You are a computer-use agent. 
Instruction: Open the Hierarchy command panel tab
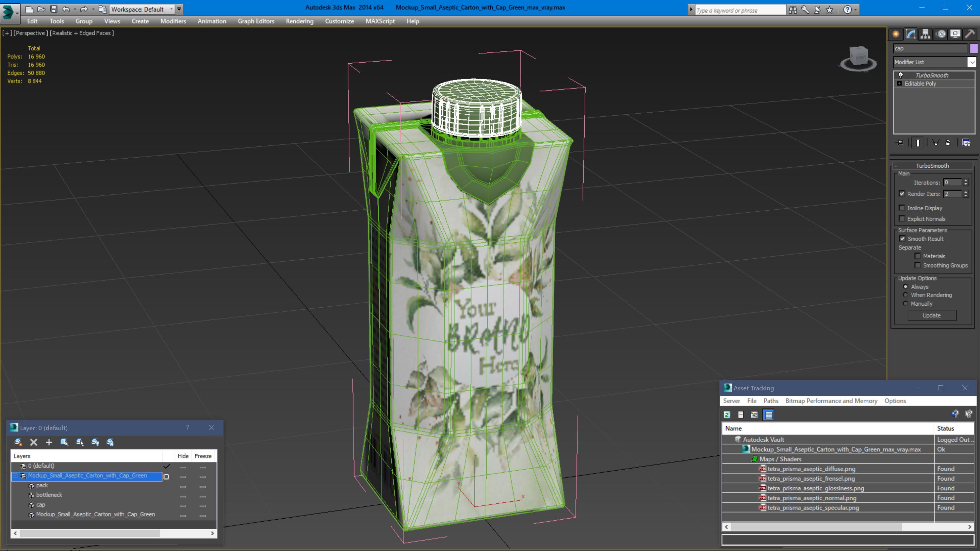click(925, 34)
